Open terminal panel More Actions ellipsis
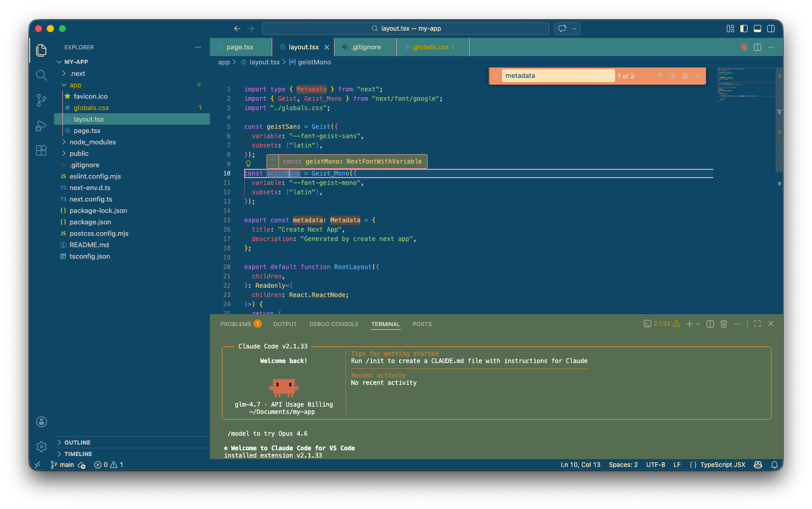This screenshot has width=812, height=509. coord(737,324)
